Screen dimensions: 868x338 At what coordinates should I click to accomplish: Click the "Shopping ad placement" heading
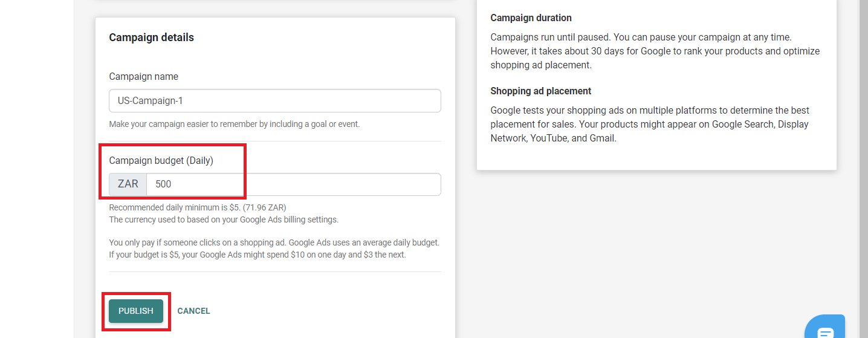(540, 91)
